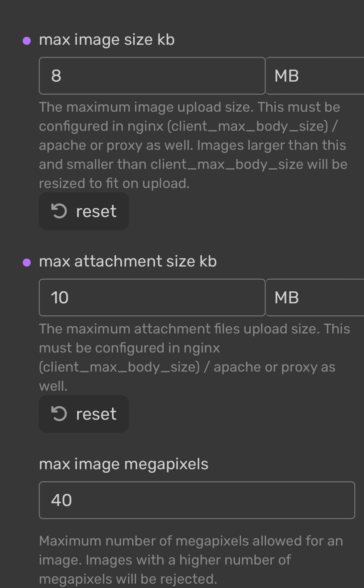Click the purple dot beside max attachment size kb
Viewport: 364px width, 588px height.
(27, 263)
